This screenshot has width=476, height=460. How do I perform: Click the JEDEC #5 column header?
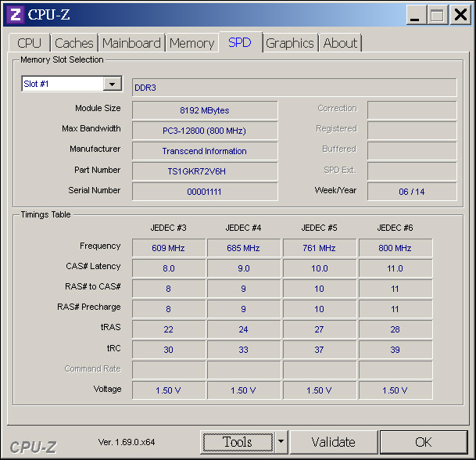[319, 228]
